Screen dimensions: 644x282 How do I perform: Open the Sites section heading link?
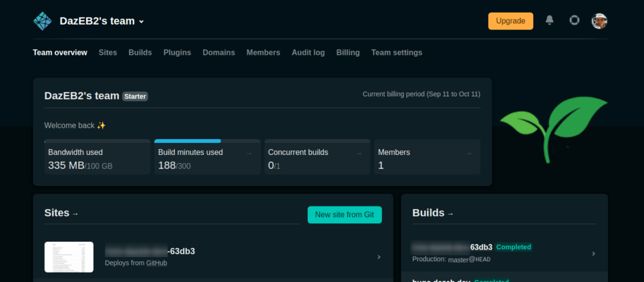tap(61, 213)
